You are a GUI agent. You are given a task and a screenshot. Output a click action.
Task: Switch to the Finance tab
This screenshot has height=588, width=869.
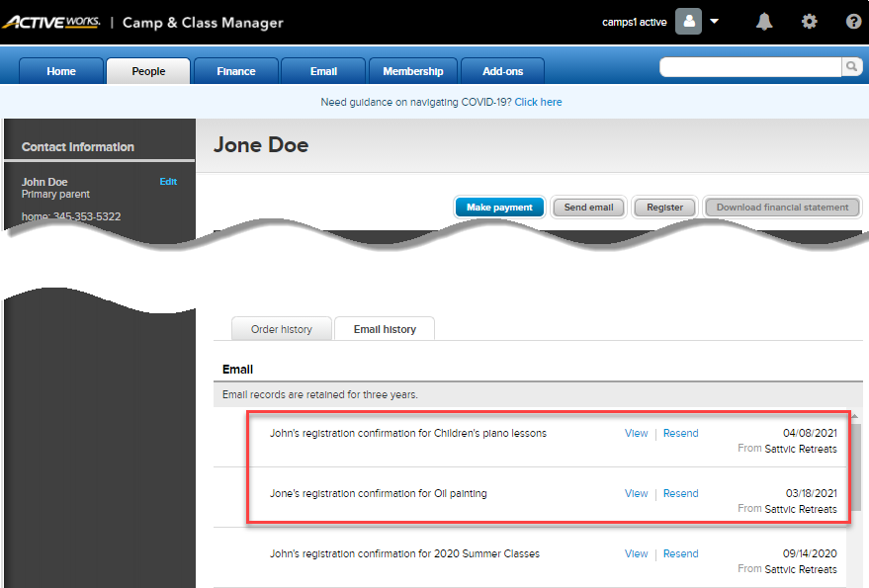pos(236,71)
